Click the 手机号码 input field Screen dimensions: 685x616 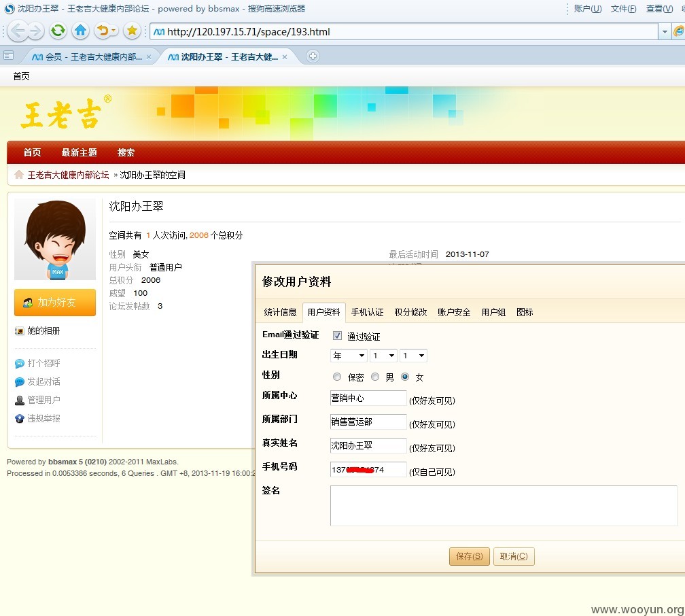[x=368, y=469]
